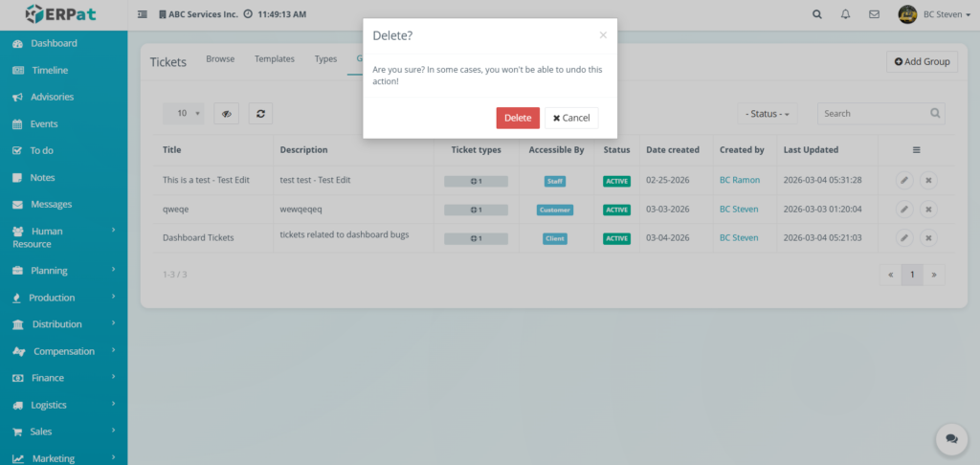Open BC Steven link in Dashboard Tickets row
The width and height of the screenshot is (980, 465).
pyautogui.click(x=740, y=237)
